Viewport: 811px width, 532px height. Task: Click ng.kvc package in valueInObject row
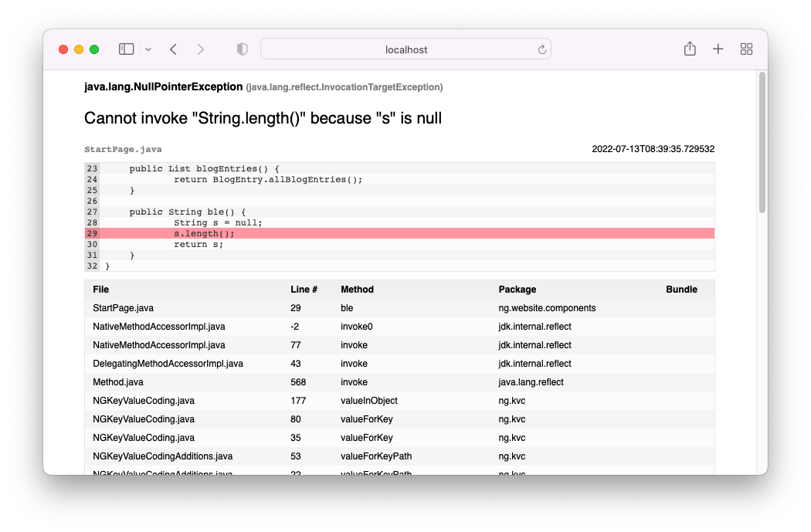[x=511, y=401]
